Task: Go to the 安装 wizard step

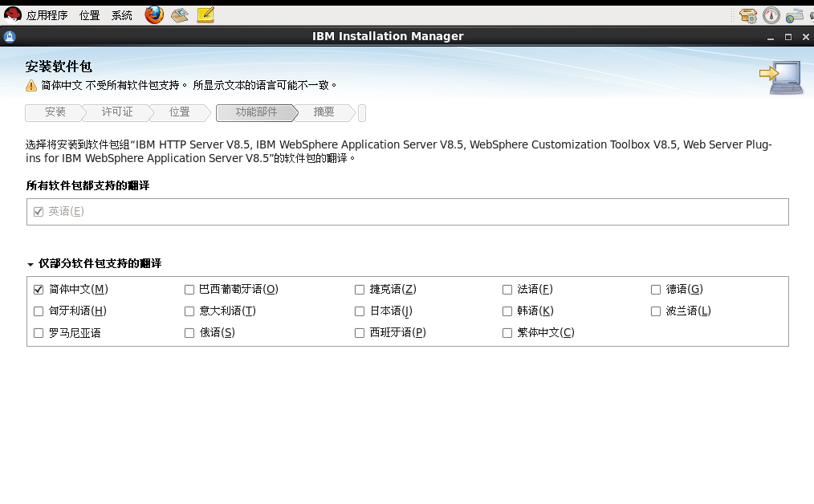Action: (55, 112)
